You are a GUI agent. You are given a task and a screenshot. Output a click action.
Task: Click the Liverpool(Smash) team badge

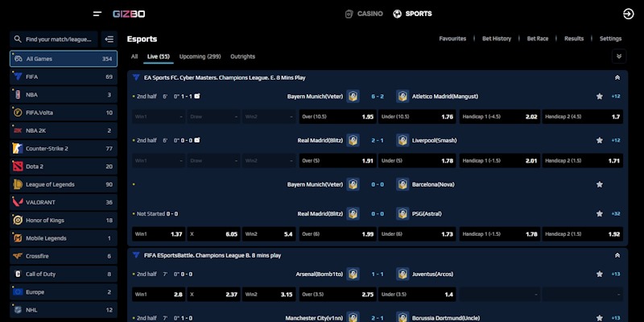point(402,140)
